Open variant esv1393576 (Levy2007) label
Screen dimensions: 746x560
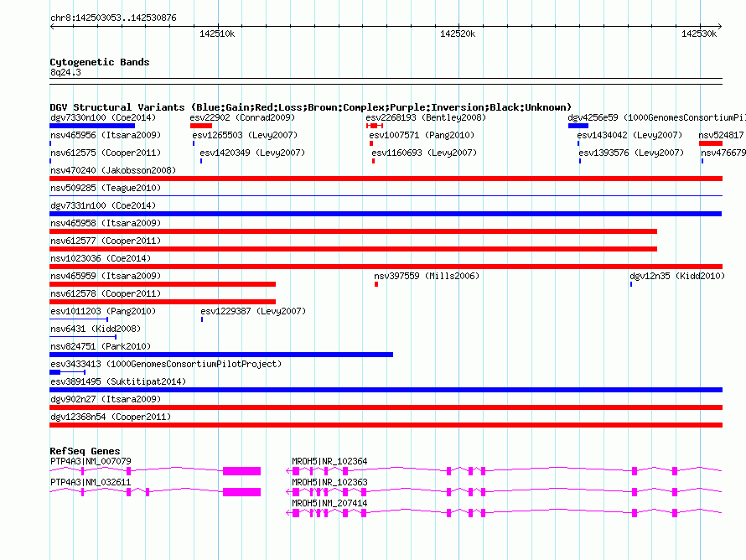pyautogui.click(x=631, y=153)
